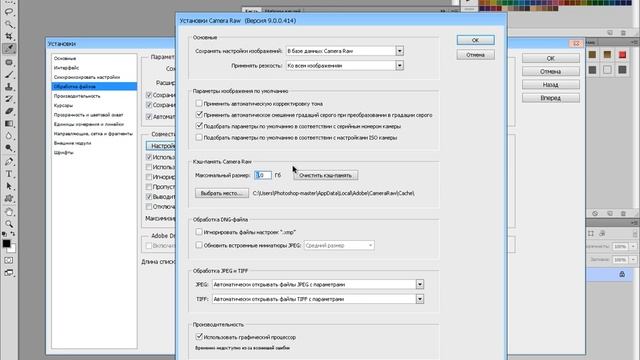Select the Clone Stamp tool
Viewport: 640px width, 360px height.
click(9, 87)
